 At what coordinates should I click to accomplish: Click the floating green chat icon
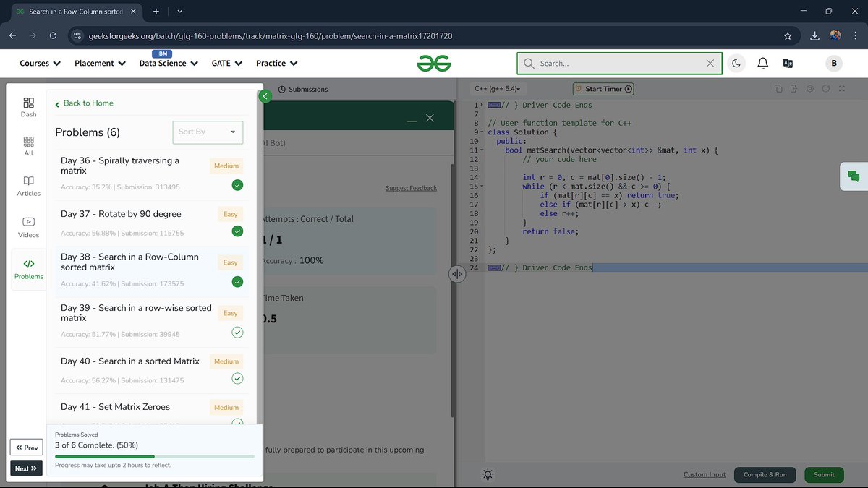click(854, 176)
